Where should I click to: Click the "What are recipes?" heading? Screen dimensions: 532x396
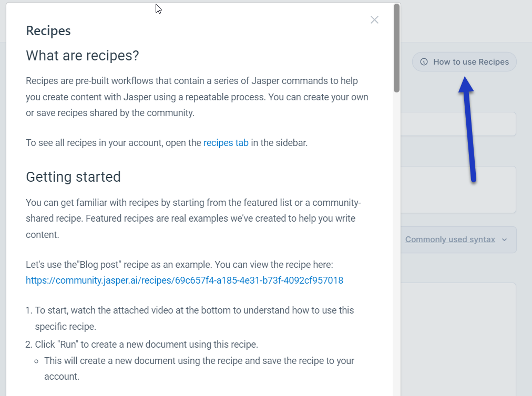(x=83, y=56)
